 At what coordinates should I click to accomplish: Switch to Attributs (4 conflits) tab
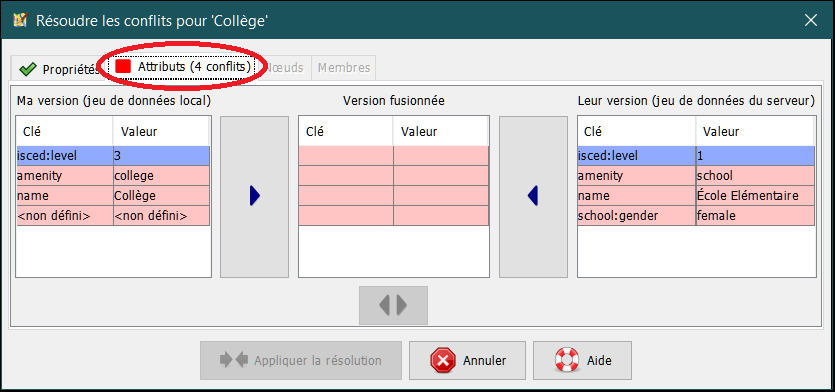183,67
